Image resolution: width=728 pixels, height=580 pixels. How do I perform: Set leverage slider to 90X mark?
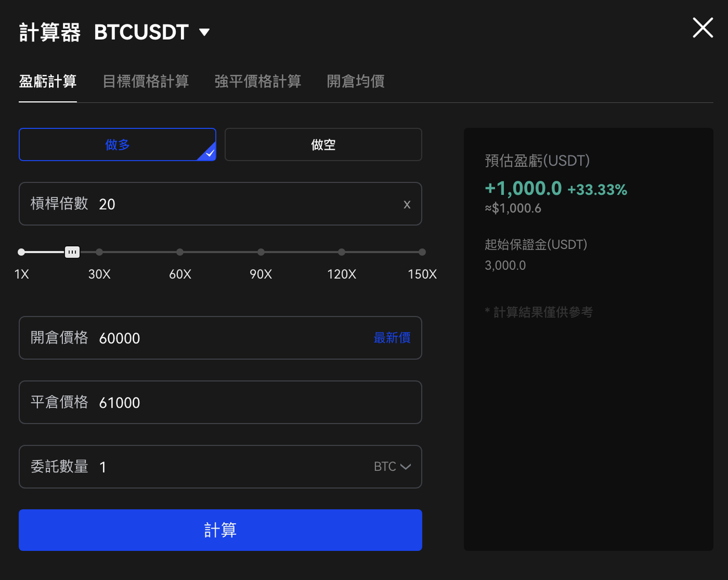(x=261, y=252)
